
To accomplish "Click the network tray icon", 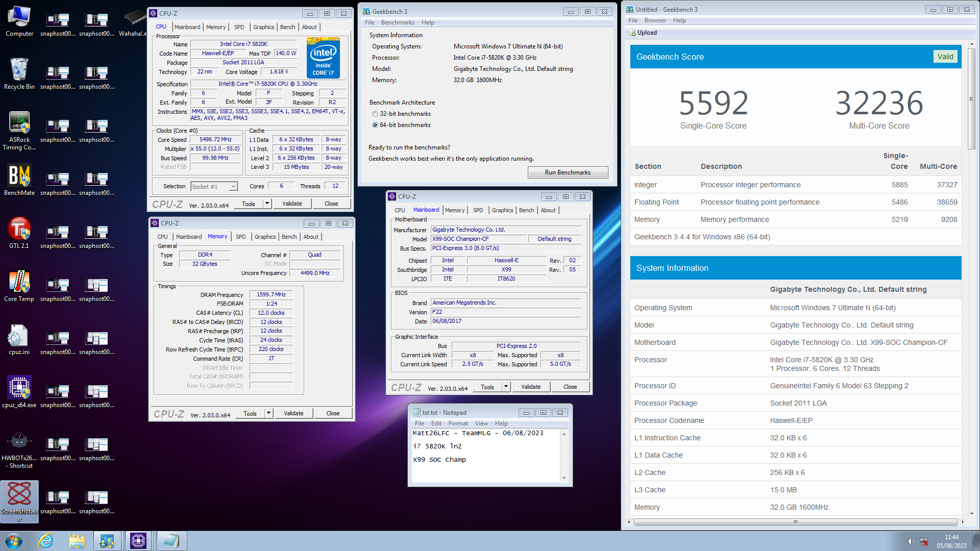I will pos(924,541).
